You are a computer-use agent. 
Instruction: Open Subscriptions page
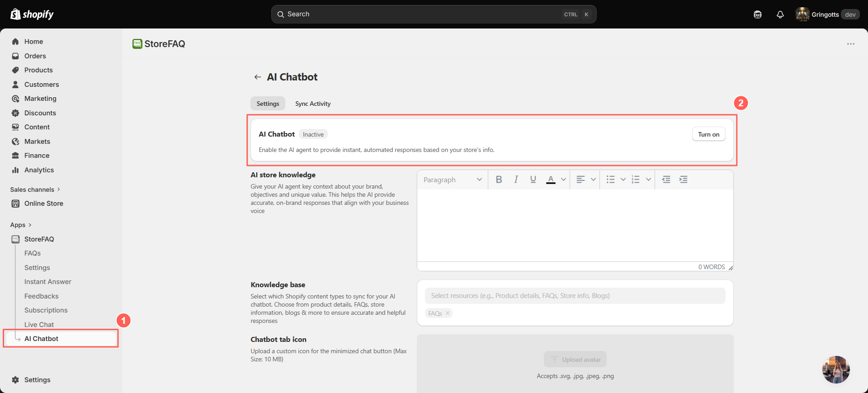46,310
